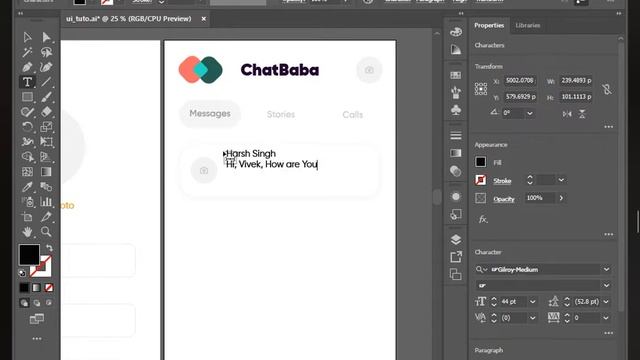Image resolution: width=640 pixels, height=360 pixels.
Task: Select the Selection tool (black arrow)
Action: pos(27,37)
